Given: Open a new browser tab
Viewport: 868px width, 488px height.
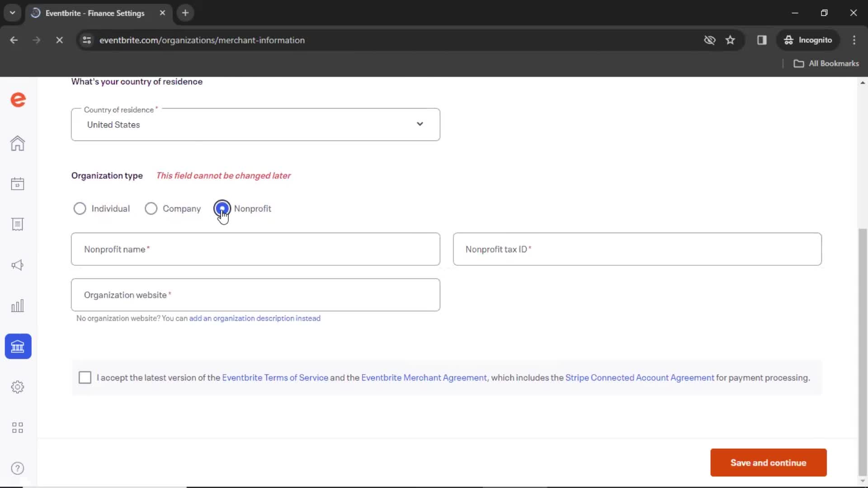Looking at the screenshot, I should click(x=185, y=13).
